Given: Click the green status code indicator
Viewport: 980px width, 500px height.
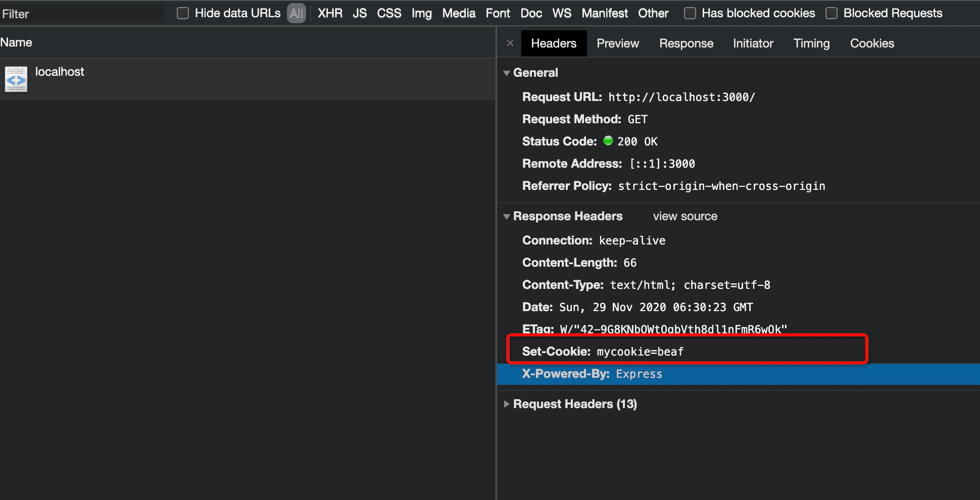Looking at the screenshot, I should [x=608, y=141].
